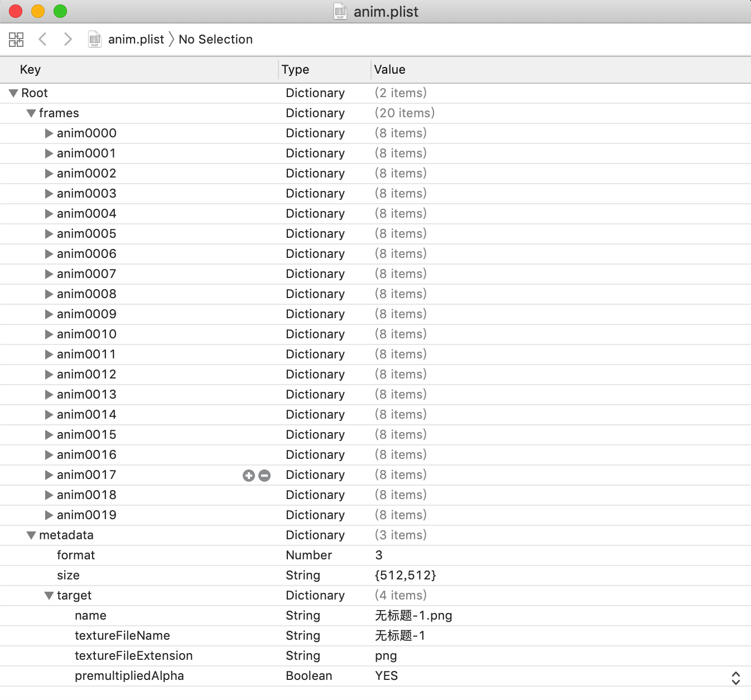Click the anim.plist file icon in jump bar
The width and height of the screenshot is (751, 700).
pos(95,39)
